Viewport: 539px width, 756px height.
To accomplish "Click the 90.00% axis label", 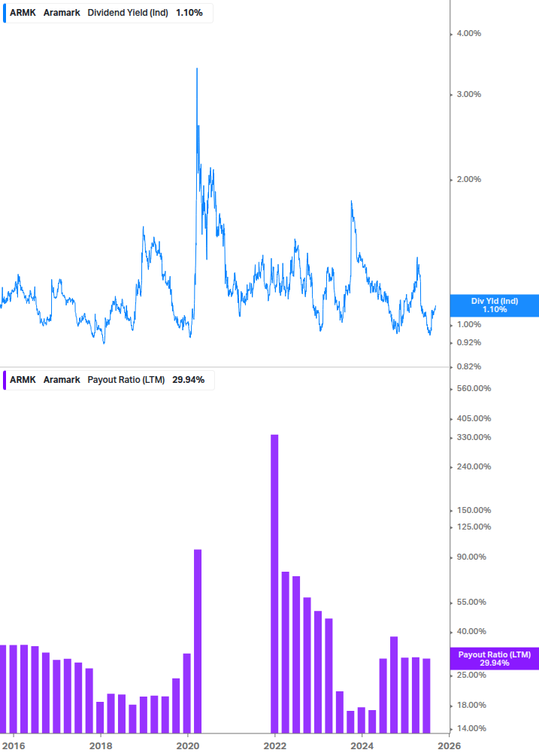I will click(471, 557).
